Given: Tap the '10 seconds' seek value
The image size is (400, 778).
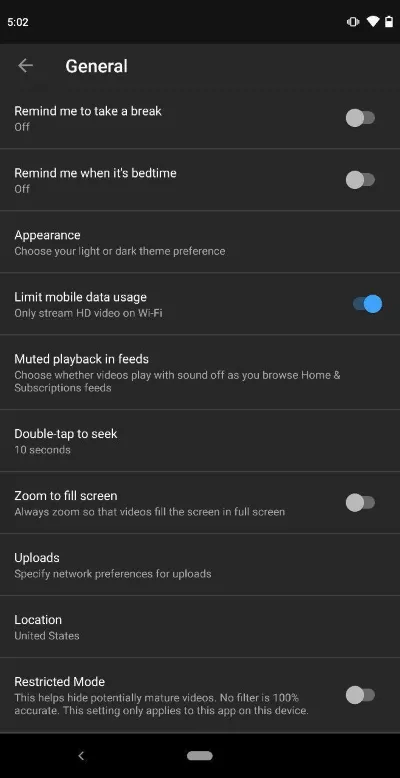Looking at the screenshot, I should (42, 450).
